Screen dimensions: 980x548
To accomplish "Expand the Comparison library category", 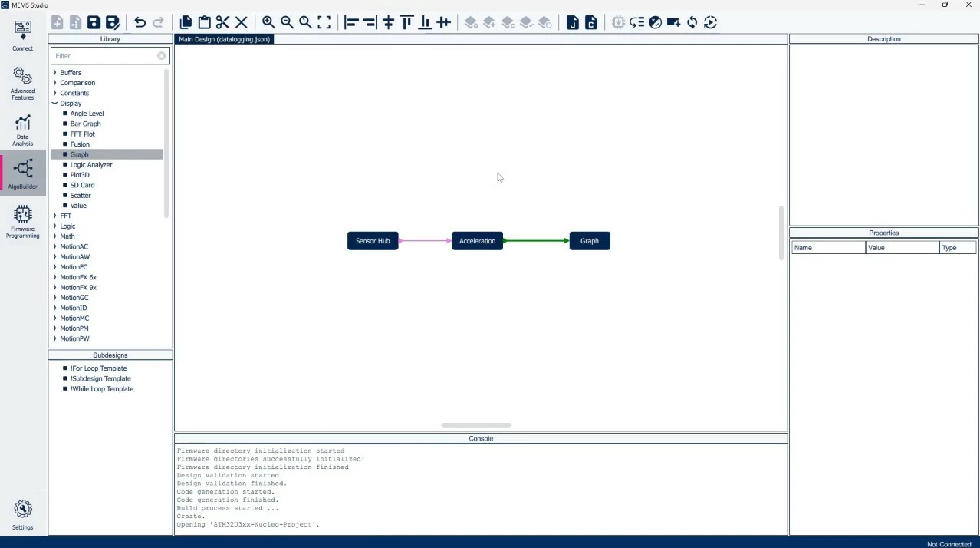I will pos(54,83).
